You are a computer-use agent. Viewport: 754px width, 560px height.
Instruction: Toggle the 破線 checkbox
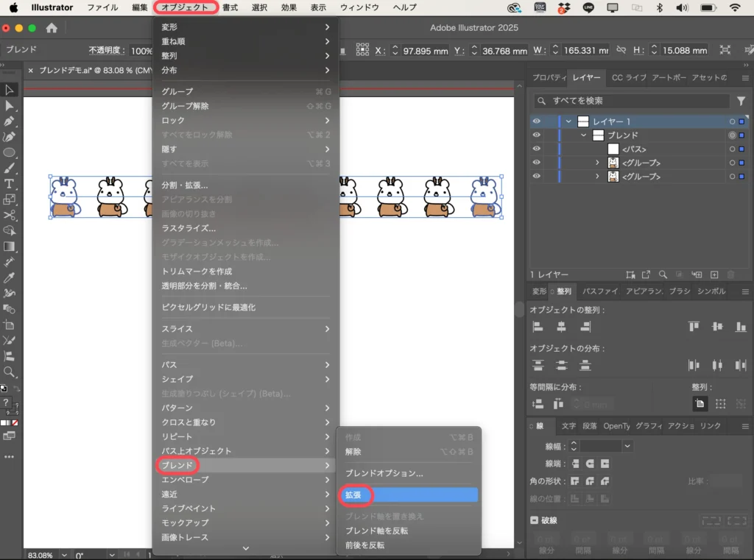535,520
